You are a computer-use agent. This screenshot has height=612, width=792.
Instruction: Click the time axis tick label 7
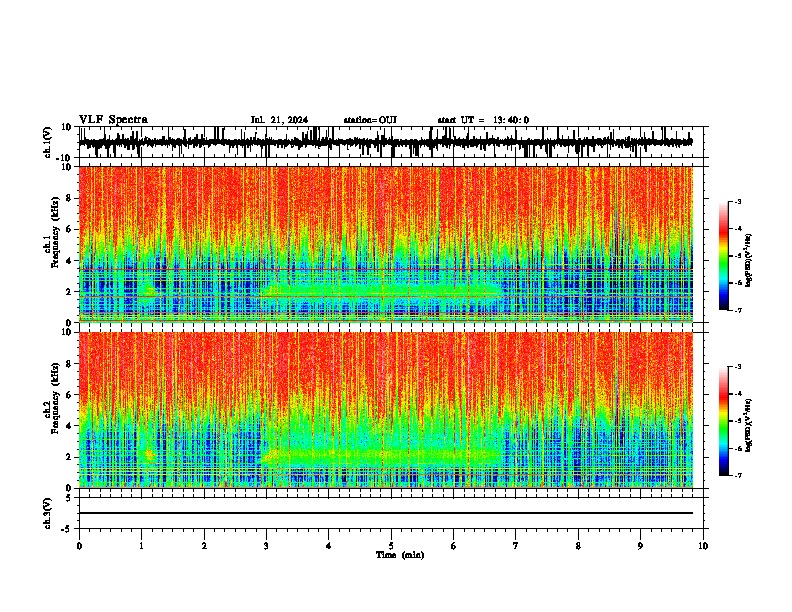[x=516, y=546]
